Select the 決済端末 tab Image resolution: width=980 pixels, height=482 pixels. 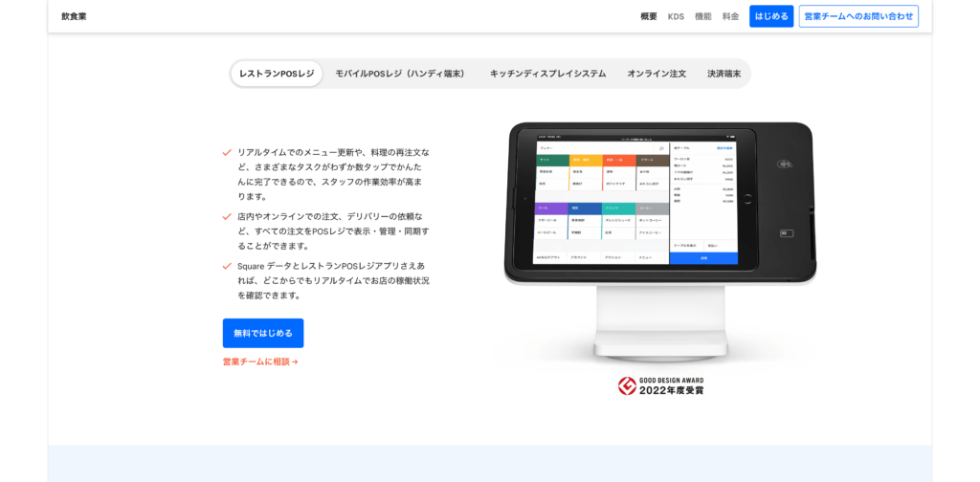(724, 74)
